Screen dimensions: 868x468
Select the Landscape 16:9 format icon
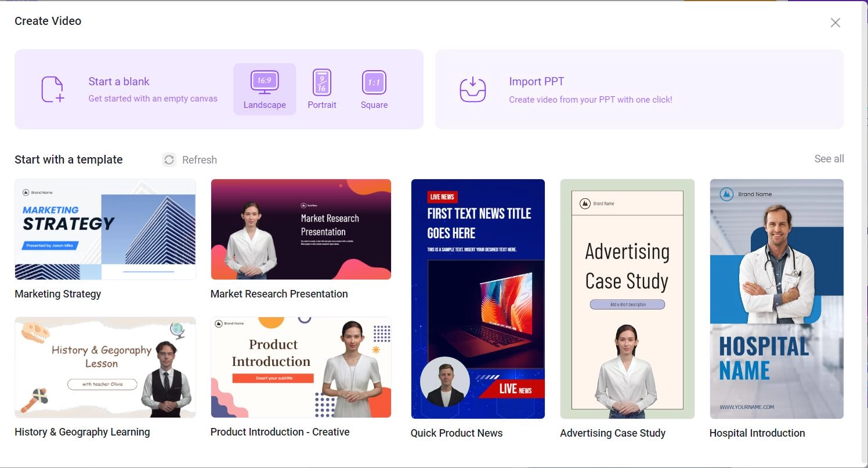point(265,82)
